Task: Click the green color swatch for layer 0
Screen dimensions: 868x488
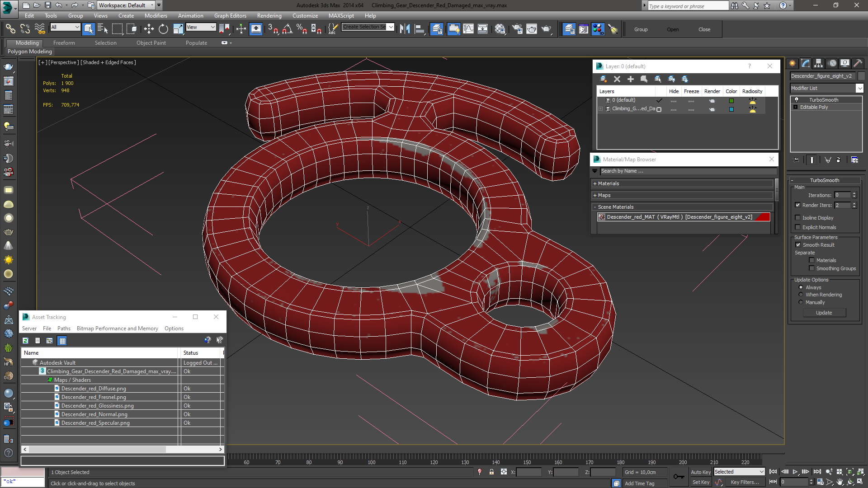Action: pyautogui.click(x=731, y=101)
